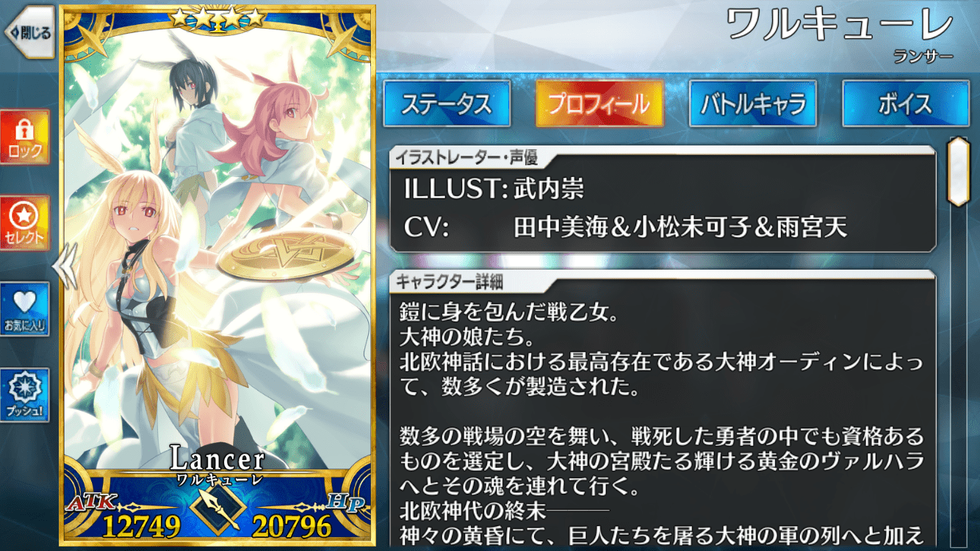This screenshot has height=551, width=980.
Task: Click the profile scrollbar handle
Action: point(959,170)
